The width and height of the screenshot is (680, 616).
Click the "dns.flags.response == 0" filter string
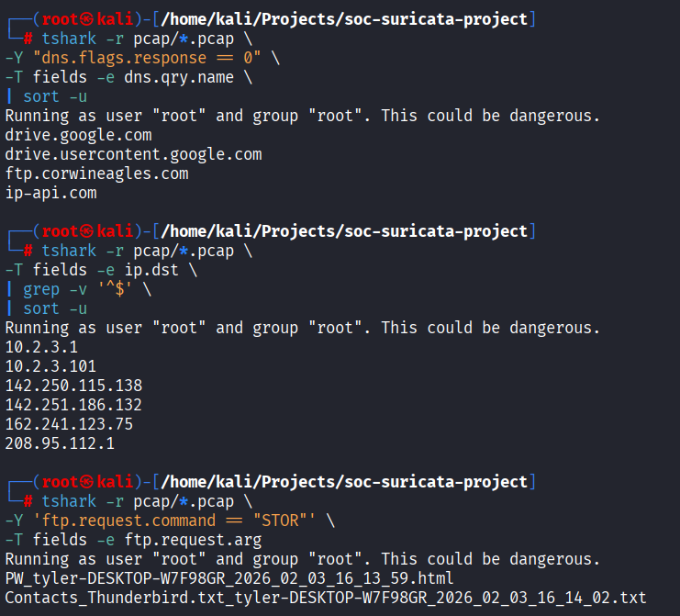point(147,58)
